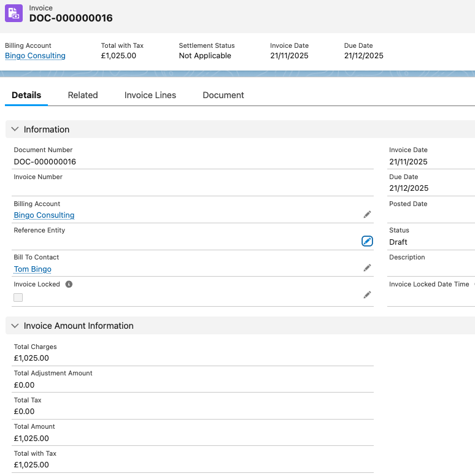
Task: Go to the Document tab
Action: tap(223, 95)
